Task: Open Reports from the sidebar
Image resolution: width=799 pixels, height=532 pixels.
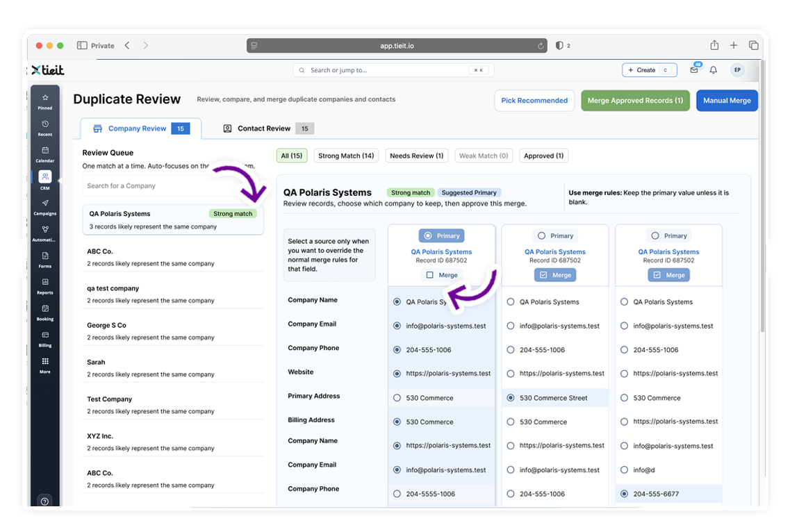Action: tap(45, 286)
